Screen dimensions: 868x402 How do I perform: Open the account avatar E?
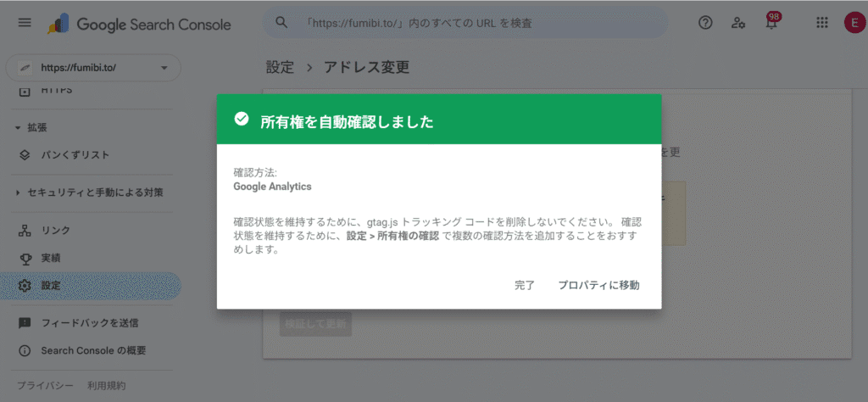click(x=854, y=23)
